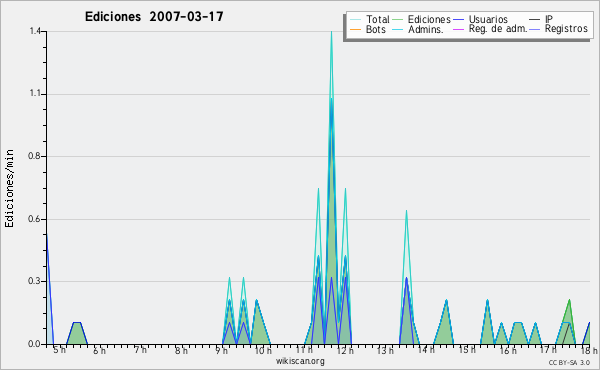
Task: Click the 17 h axis label
Action: 548,350
